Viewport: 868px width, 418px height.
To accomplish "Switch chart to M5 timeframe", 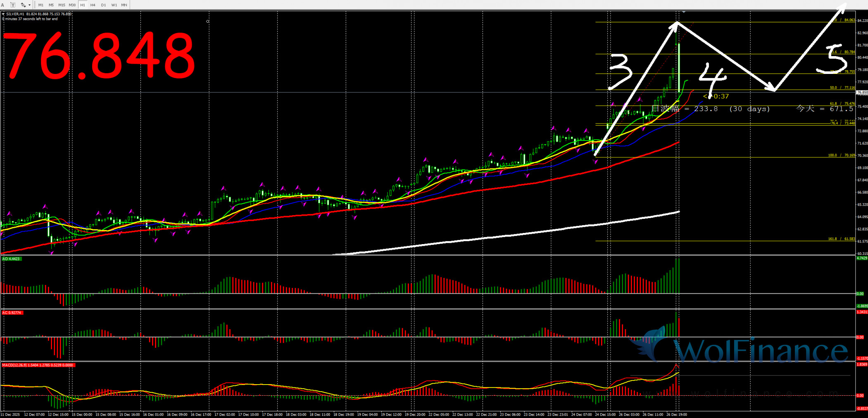I will pos(51,5).
